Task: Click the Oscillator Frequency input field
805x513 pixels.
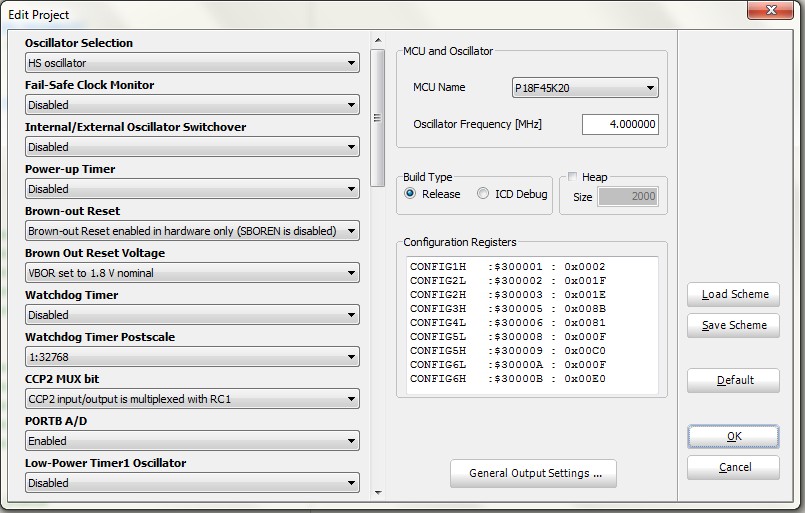Action: pyautogui.click(x=620, y=125)
